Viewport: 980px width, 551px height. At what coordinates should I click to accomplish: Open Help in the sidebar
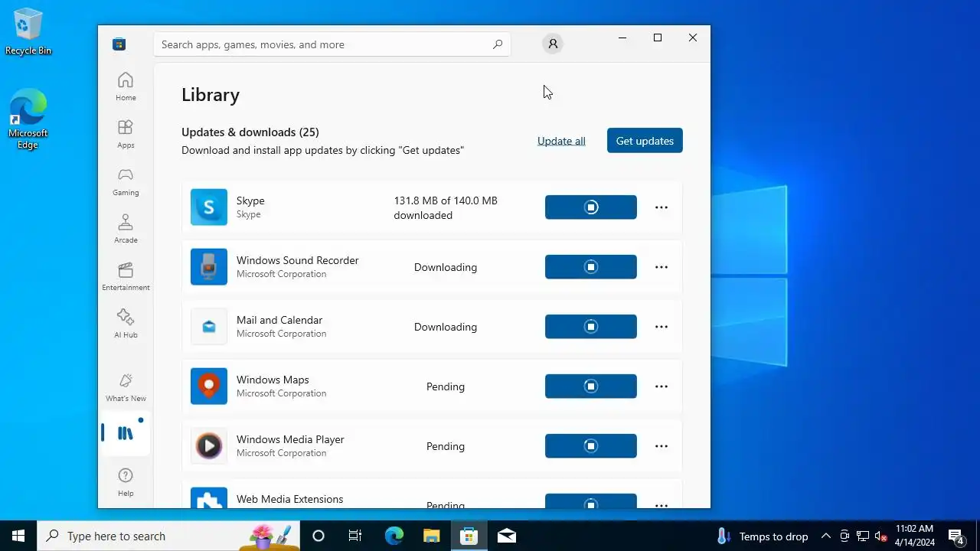(126, 482)
